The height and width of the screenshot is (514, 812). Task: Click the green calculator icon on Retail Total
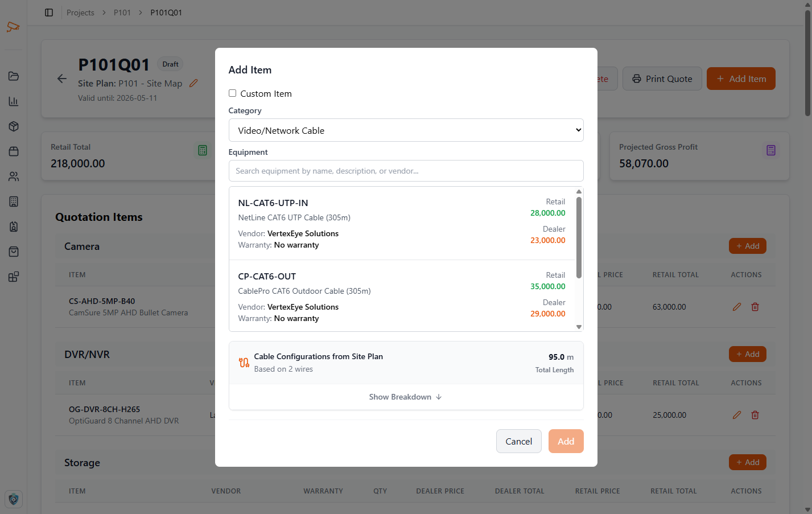(x=203, y=150)
